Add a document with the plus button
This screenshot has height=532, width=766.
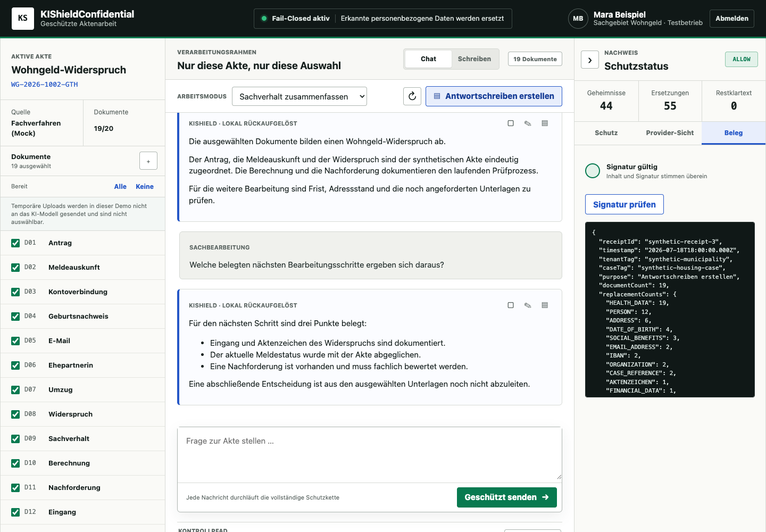coord(148,161)
